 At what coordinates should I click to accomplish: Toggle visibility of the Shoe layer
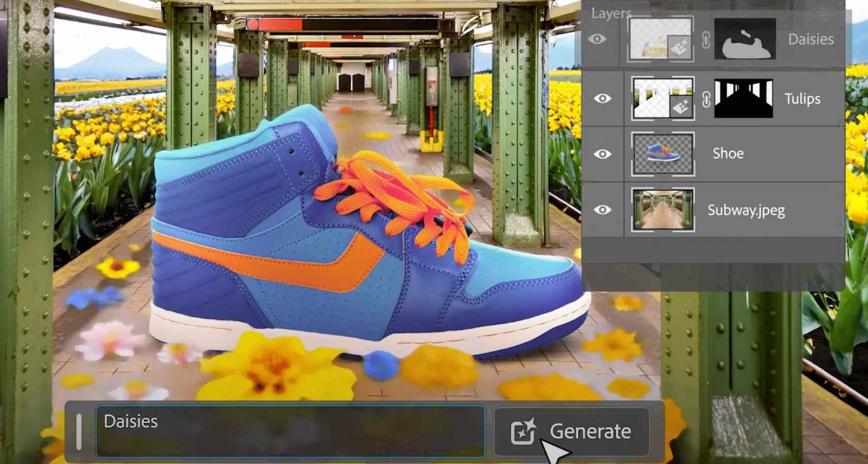(602, 154)
